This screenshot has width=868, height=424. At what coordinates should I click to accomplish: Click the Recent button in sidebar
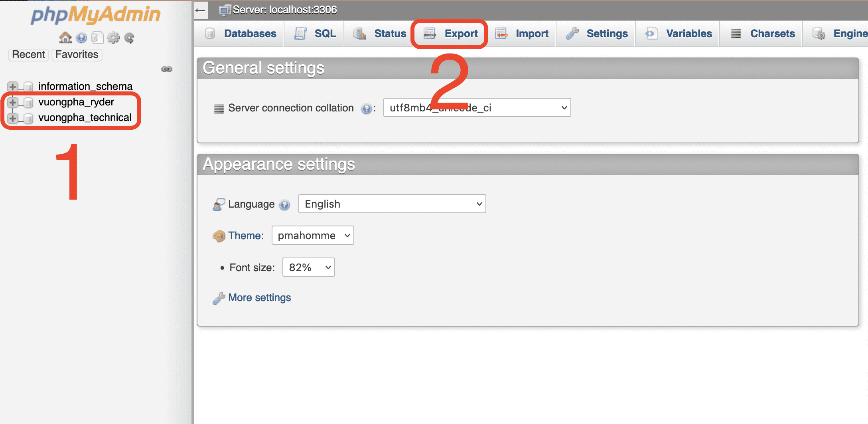[28, 54]
